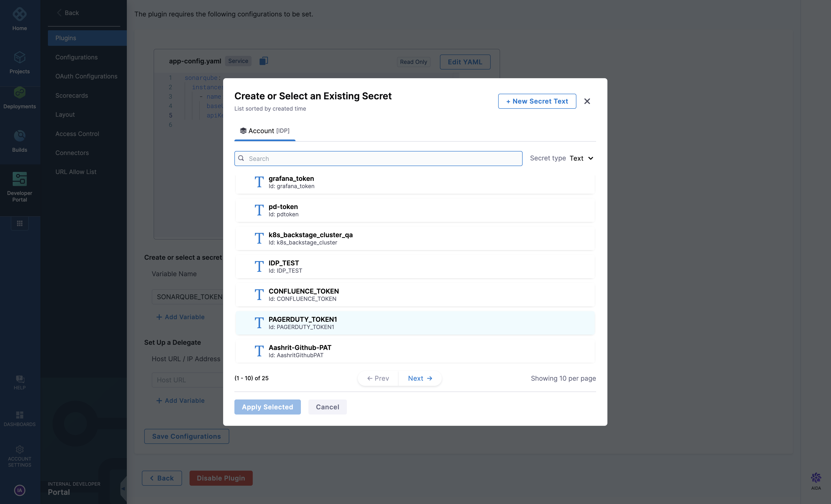Close the secret selection dialog

[587, 101]
